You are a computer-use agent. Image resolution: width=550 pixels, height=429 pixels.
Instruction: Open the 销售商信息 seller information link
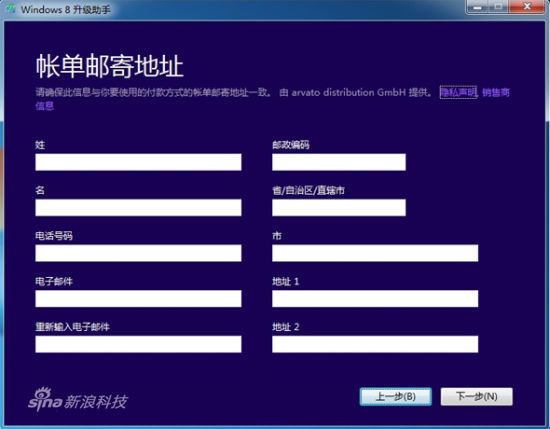pos(495,93)
